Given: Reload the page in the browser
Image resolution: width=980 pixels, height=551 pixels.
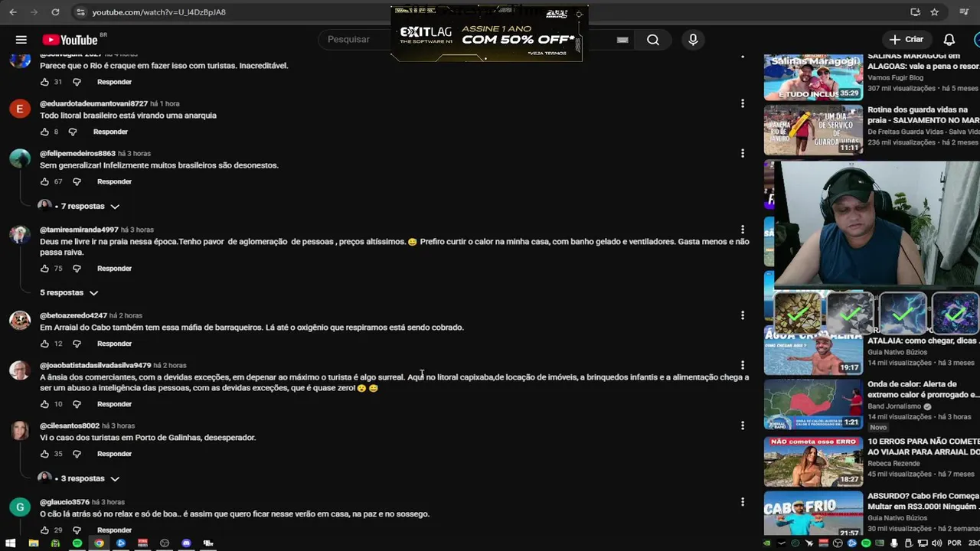Looking at the screenshot, I should (x=55, y=12).
